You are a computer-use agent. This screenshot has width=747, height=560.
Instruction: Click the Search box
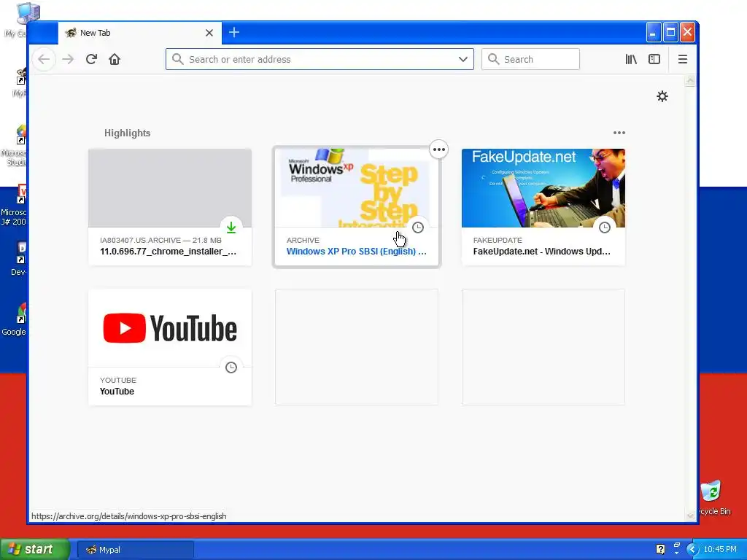[x=531, y=59]
